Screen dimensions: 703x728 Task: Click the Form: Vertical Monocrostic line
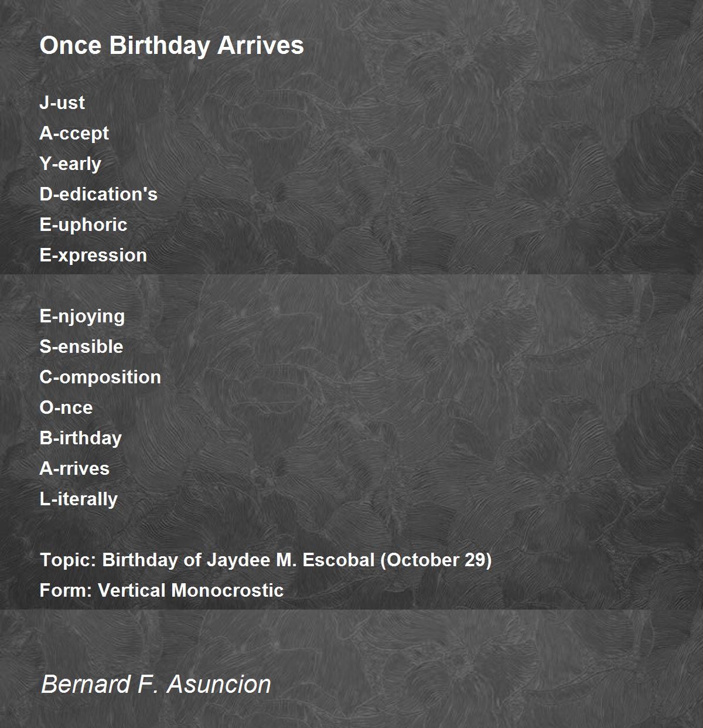pyautogui.click(x=162, y=590)
